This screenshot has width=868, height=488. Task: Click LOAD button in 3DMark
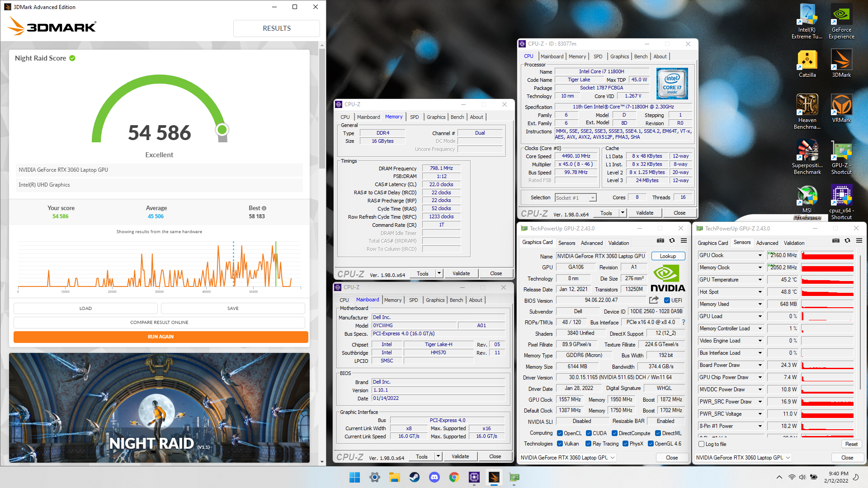(x=85, y=309)
